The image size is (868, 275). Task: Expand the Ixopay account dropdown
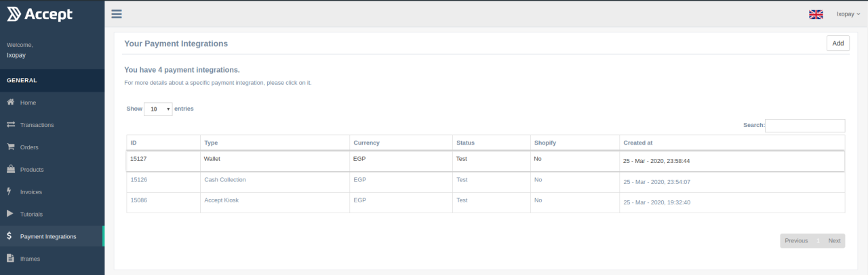(848, 14)
